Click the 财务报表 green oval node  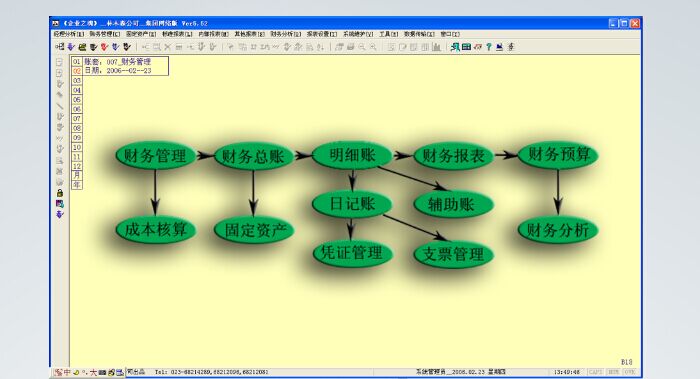(x=454, y=156)
